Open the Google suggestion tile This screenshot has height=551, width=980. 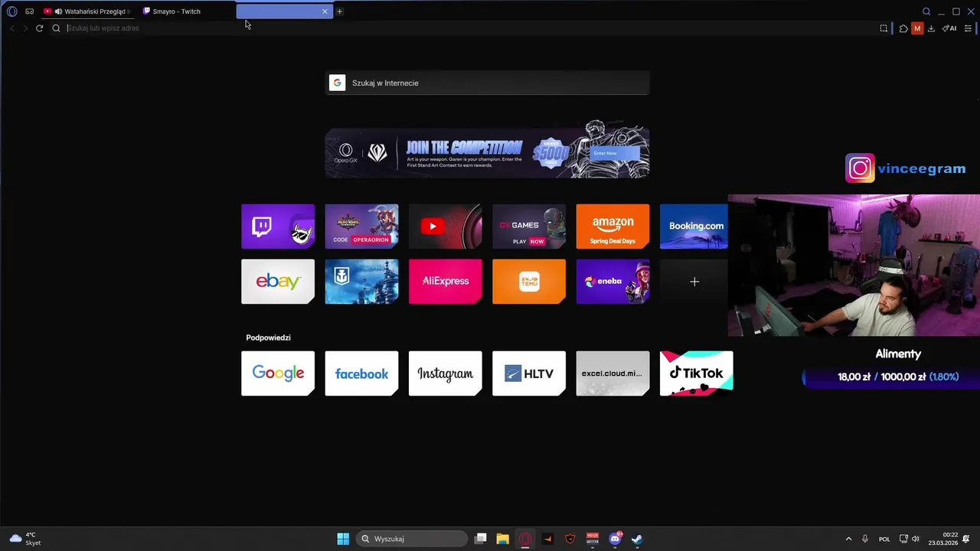point(278,373)
